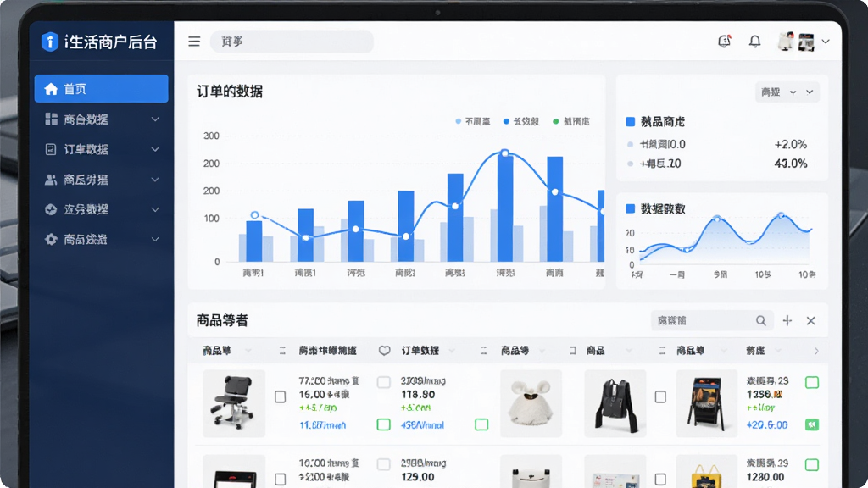
Task: Open the account dropdown arrow beside avatar
Action: pos(826,42)
